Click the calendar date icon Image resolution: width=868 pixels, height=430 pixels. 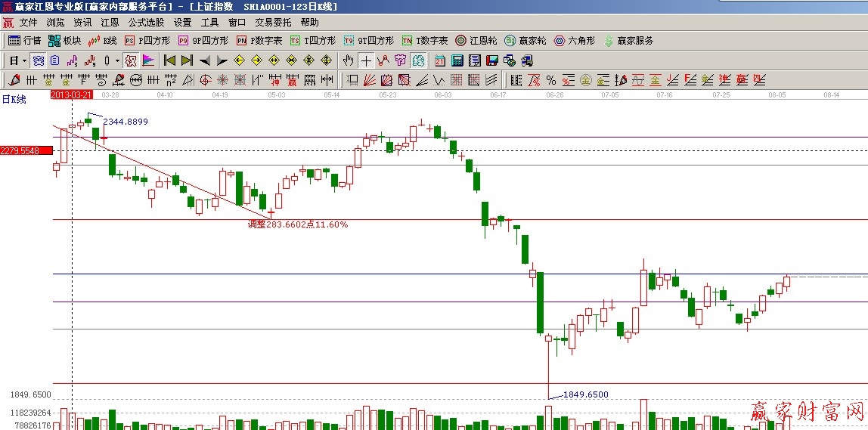coord(440,60)
